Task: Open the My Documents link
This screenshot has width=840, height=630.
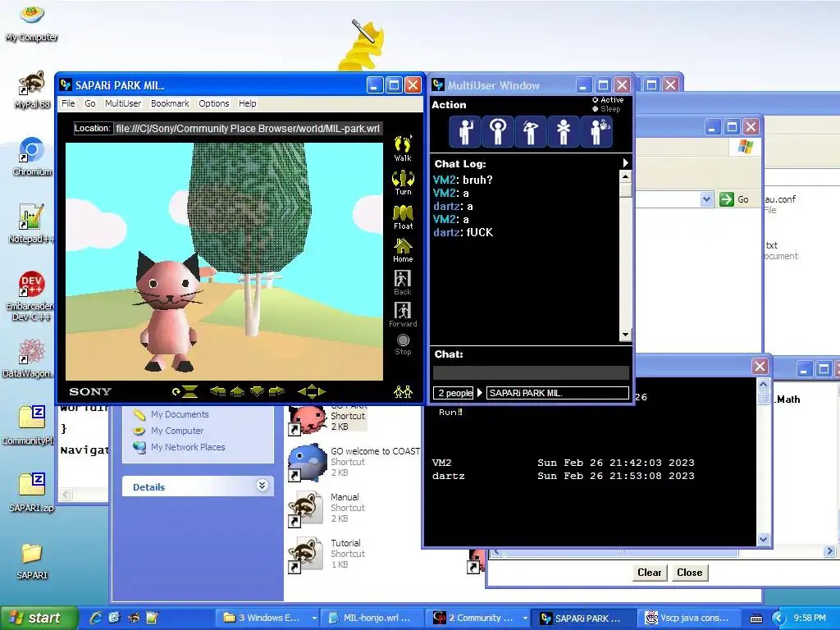Action: (x=180, y=414)
